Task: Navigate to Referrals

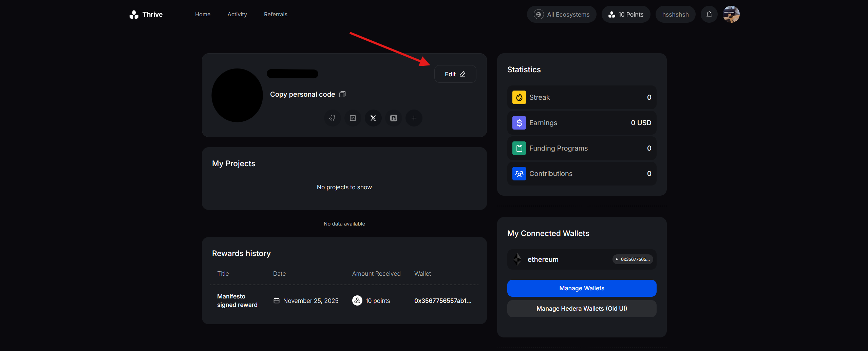Action: (x=276, y=14)
